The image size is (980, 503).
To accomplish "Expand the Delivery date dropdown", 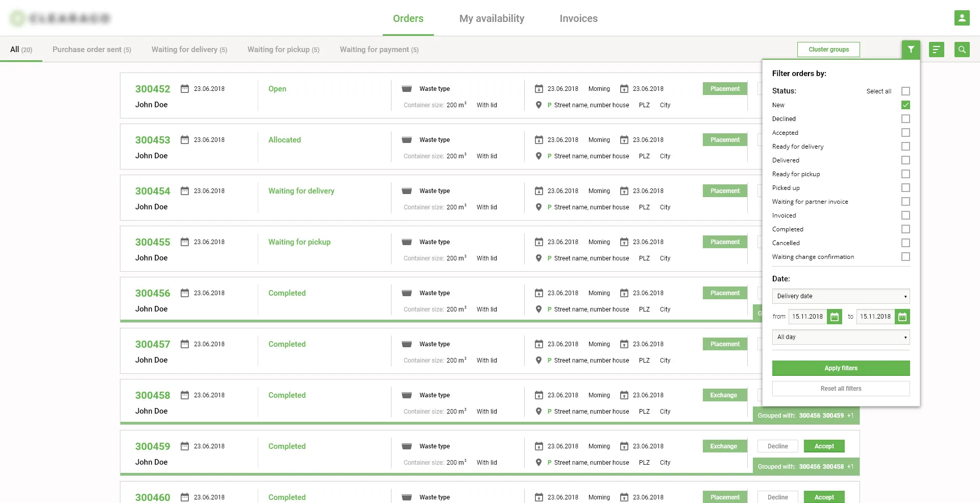I will [x=841, y=296].
